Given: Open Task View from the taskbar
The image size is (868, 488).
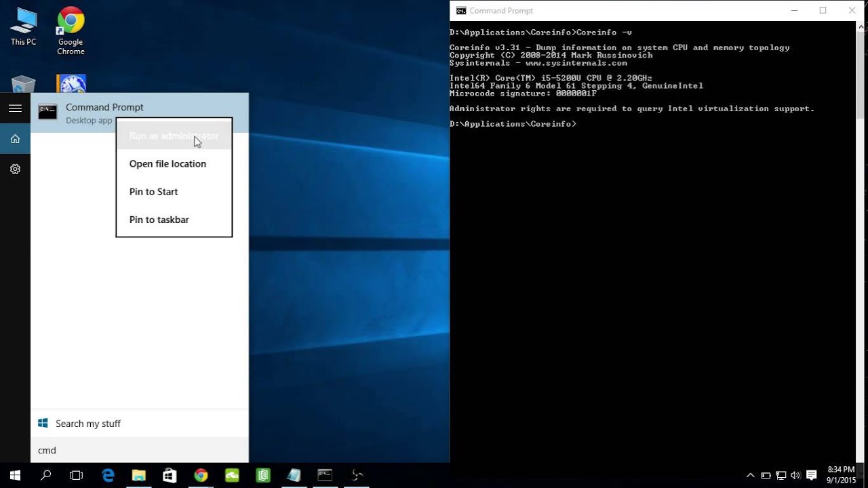Looking at the screenshot, I should tap(77, 474).
